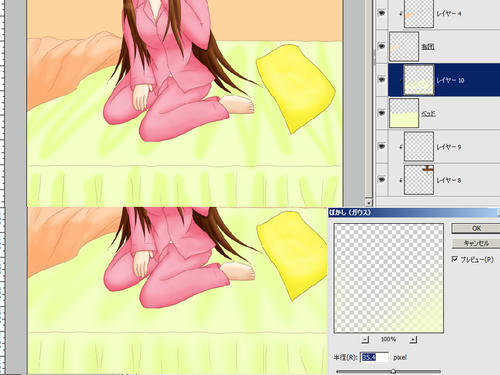Select the レイヤー 4 thumbnail
Image resolution: width=500 pixels, height=375 pixels.
click(x=419, y=13)
